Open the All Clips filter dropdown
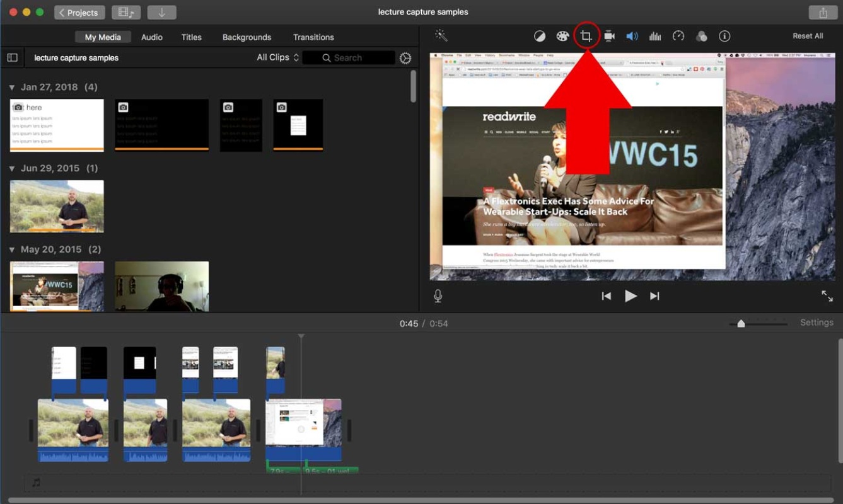This screenshot has height=504, width=843. [x=277, y=57]
